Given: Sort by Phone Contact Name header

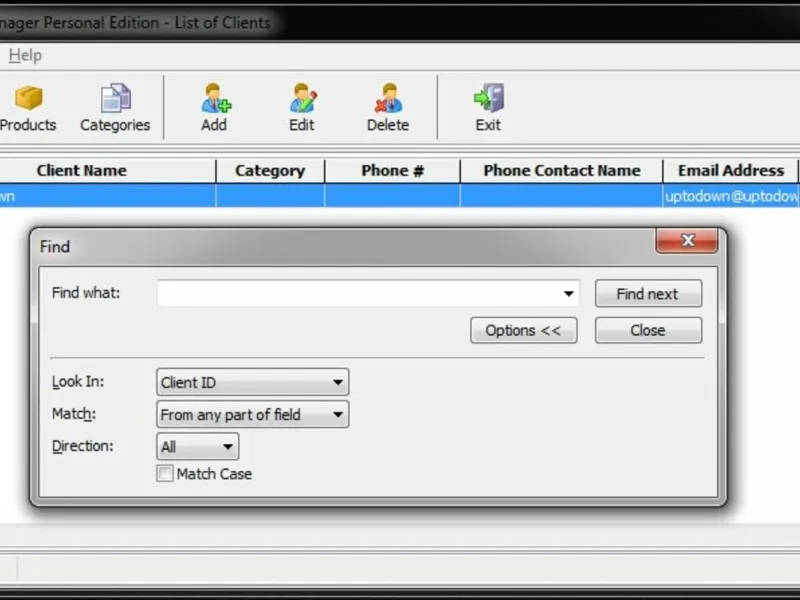Looking at the screenshot, I should tap(562, 170).
